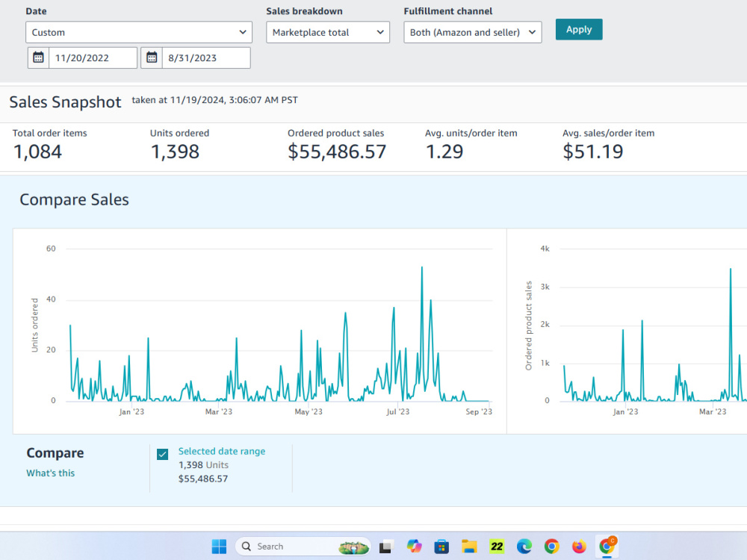Open Google Chrome from the taskbar
The height and width of the screenshot is (560, 747).
(552, 547)
